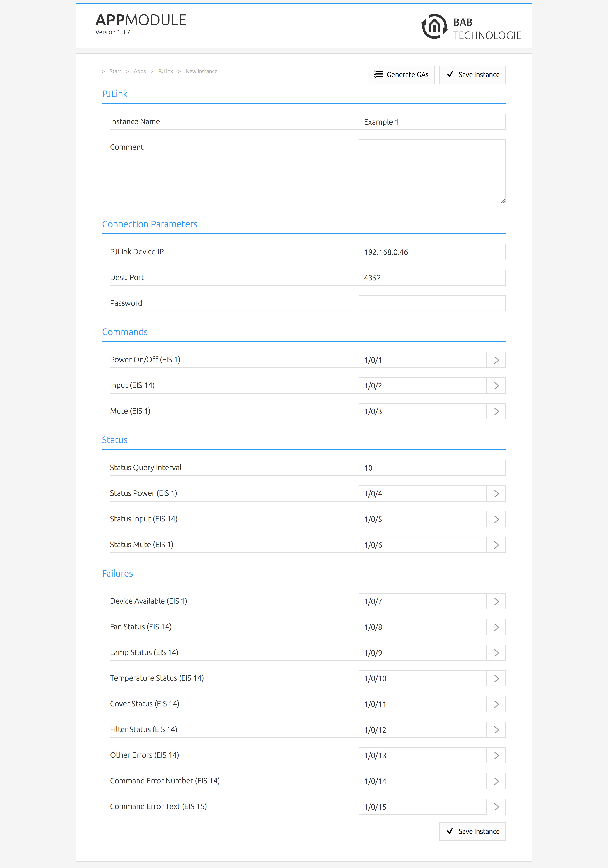Viewport: 608px width, 868px height.
Task: Click the empty Password field
Action: 432,303
